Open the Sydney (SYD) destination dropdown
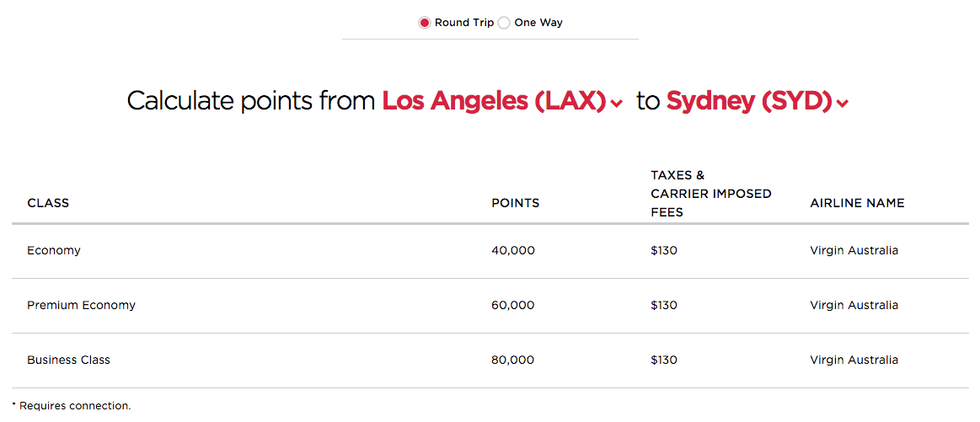 tap(748, 101)
